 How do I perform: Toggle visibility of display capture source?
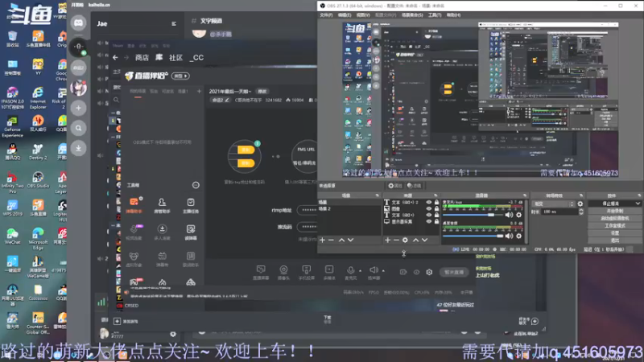(x=429, y=222)
